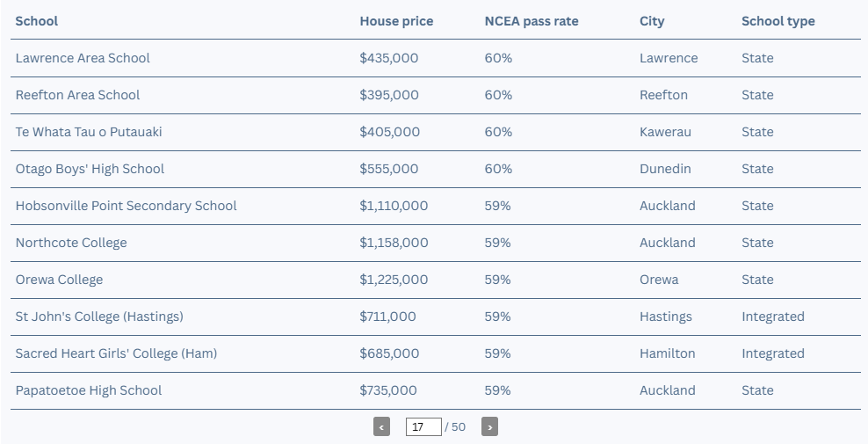Image resolution: width=868 pixels, height=444 pixels.
Task: Sort by the School column header
Action: pyautogui.click(x=37, y=21)
